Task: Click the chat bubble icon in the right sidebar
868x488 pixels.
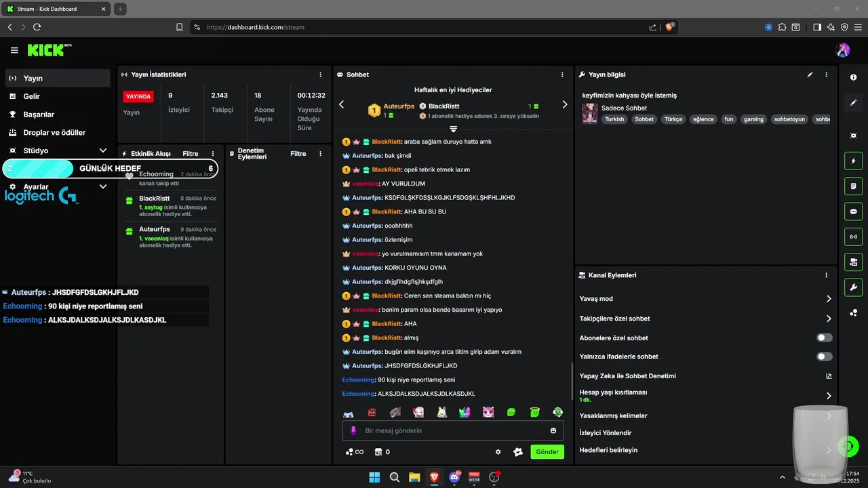Action: point(853,211)
